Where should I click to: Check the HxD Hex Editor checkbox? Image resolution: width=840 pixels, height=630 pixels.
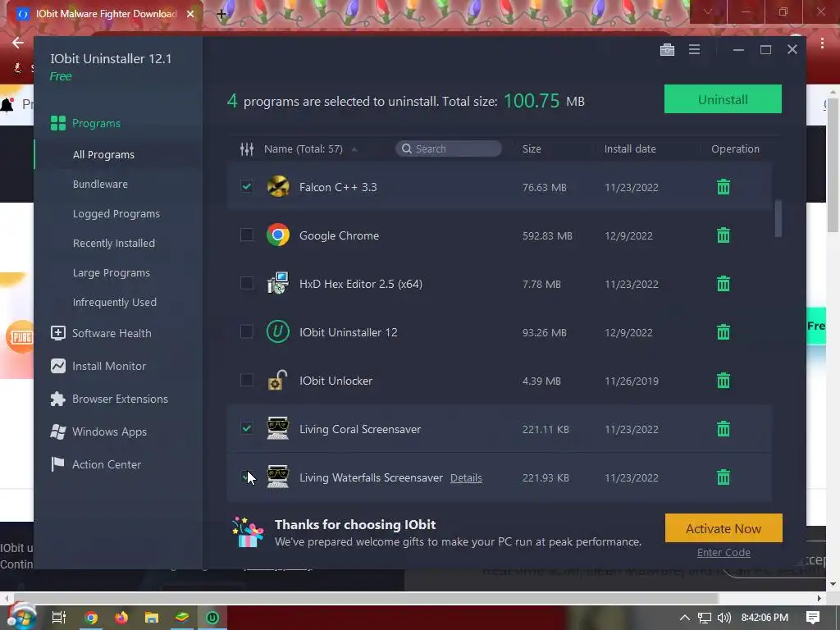[x=246, y=283]
